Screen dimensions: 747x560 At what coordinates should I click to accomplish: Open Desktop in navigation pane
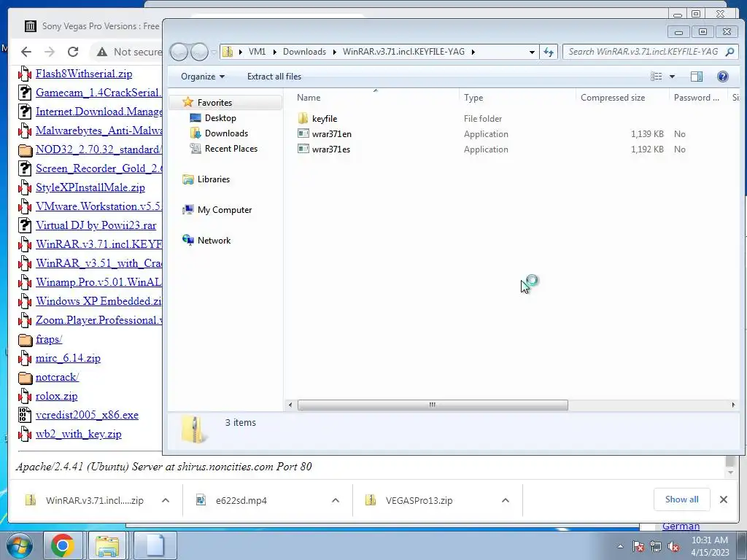point(220,117)
